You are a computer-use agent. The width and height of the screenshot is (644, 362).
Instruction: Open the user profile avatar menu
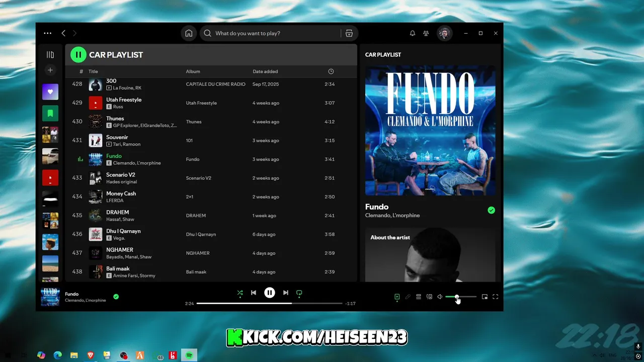coord(444,33)
